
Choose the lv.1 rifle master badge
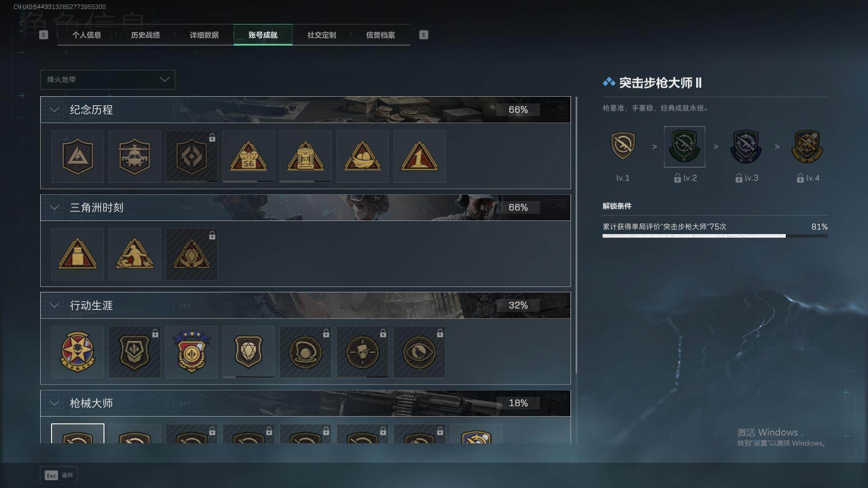coord(623,146)
